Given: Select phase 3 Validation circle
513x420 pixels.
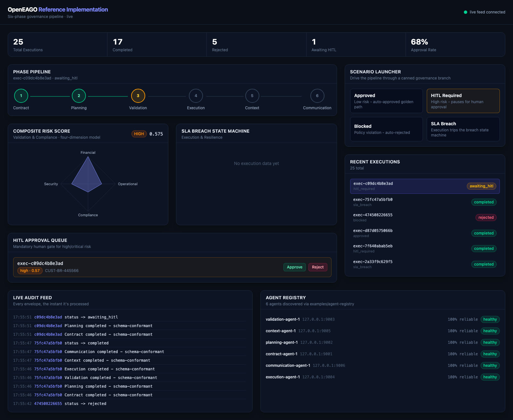Looking at the screenshot, I should click(138, 96).
